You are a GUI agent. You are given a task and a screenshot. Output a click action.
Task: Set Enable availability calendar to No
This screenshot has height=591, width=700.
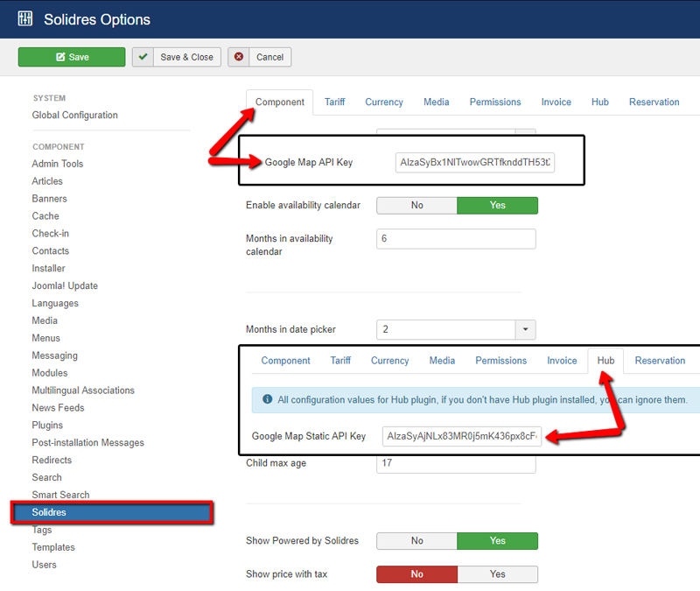point(416,205)
